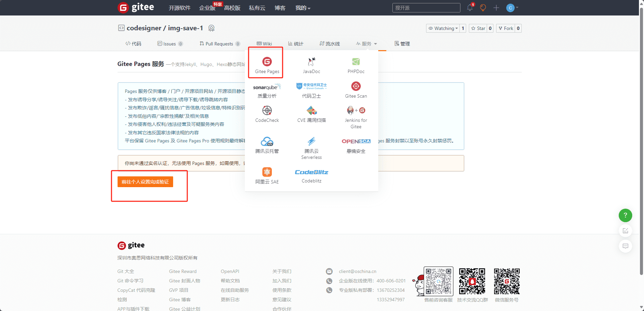
Task: Click the Star count number
Action: tap(490, 28)
